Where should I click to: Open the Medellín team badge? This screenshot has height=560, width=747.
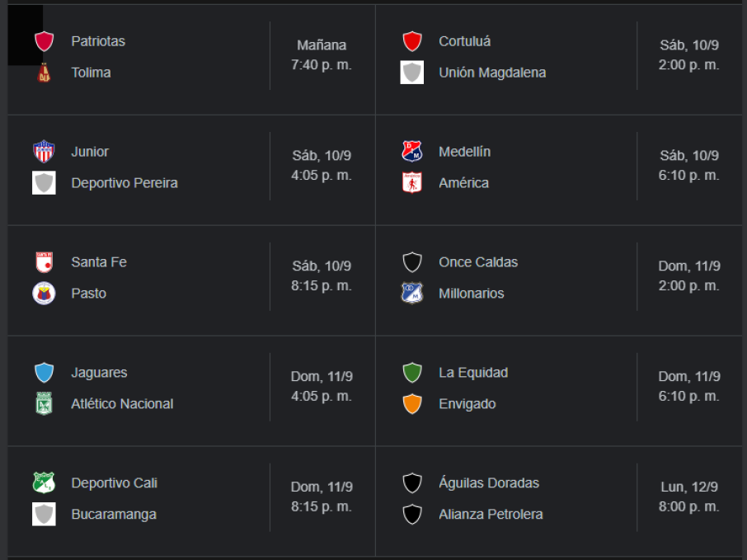click(411, 152)
